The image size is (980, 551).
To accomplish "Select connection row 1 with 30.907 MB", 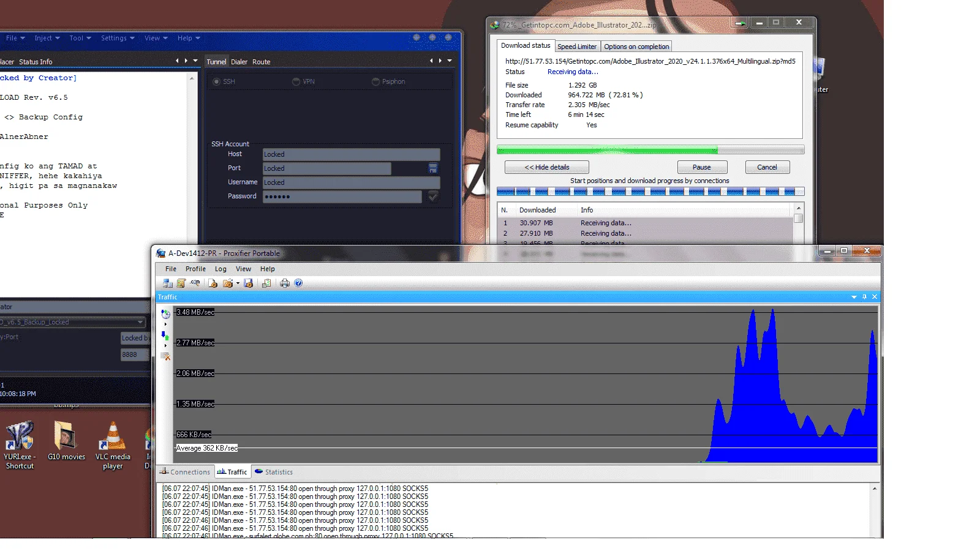I will [646, 223].
